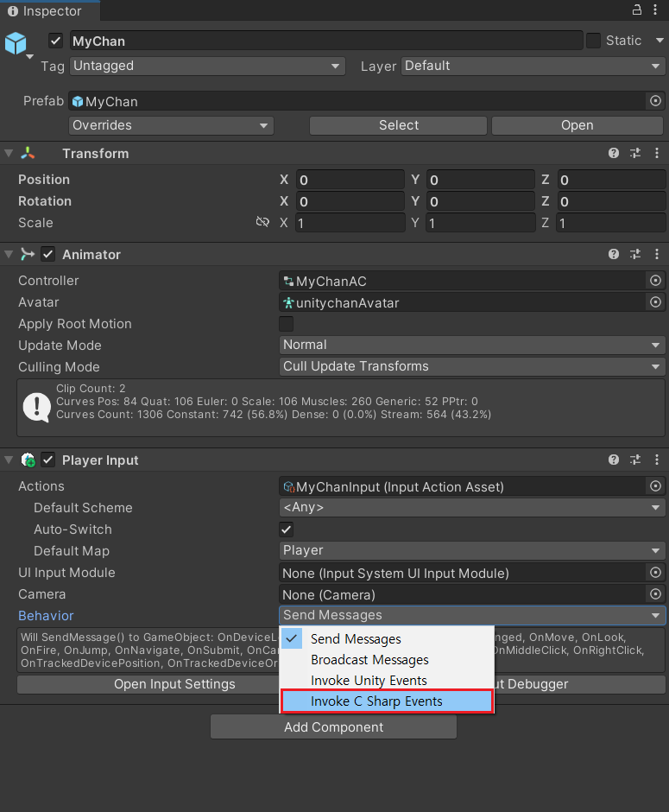The image size is (669, 812).
Task: Open the Transform component's kebab menu
Action: (657, 153)
